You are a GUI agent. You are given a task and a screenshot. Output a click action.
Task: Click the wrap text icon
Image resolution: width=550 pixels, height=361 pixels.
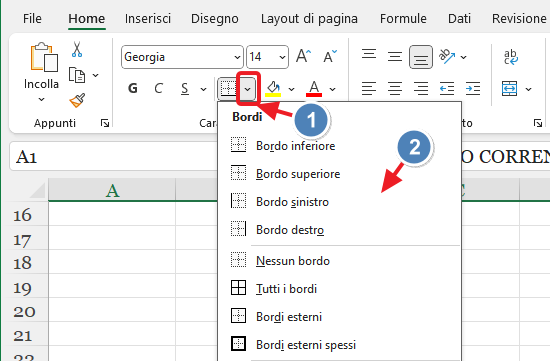(511, 57)
